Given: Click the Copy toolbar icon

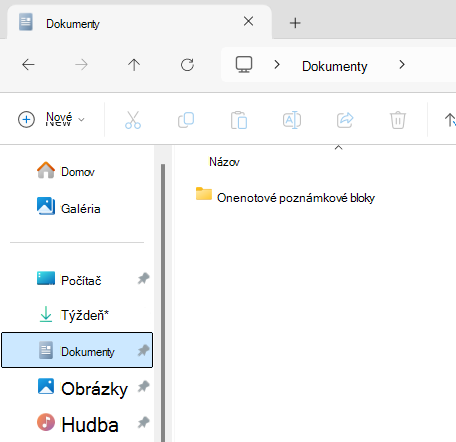Looking at the screenshot, I should 186,120.
